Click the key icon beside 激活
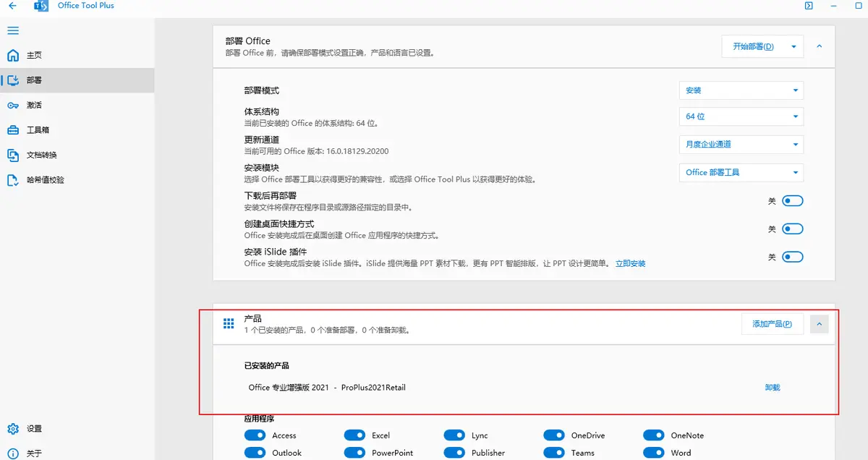This screenshot has height=460, width=868. point(13,106)
